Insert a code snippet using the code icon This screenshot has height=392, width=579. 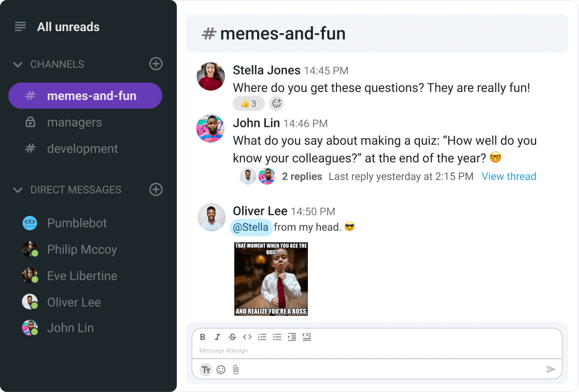pos(247,337)
